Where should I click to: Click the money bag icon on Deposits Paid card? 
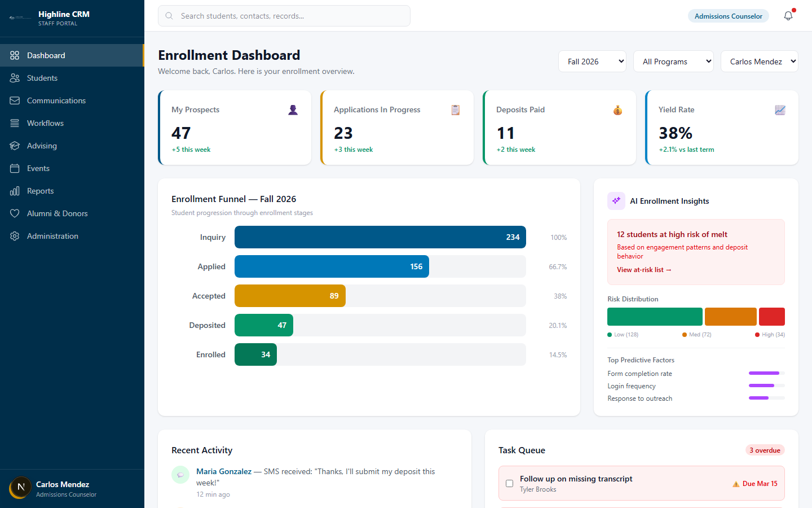pos(617,110)
